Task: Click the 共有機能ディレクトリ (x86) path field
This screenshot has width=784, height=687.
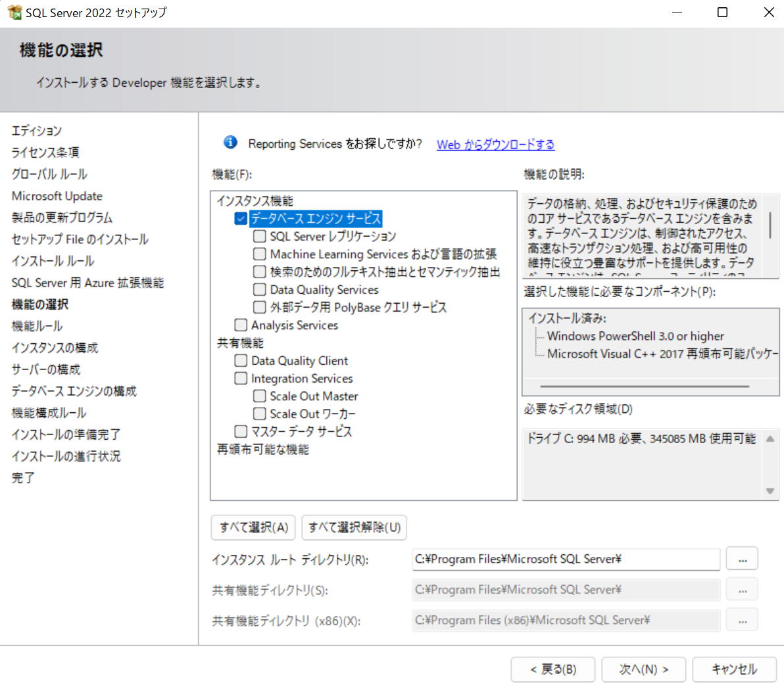Action: (x=566, y=620)
